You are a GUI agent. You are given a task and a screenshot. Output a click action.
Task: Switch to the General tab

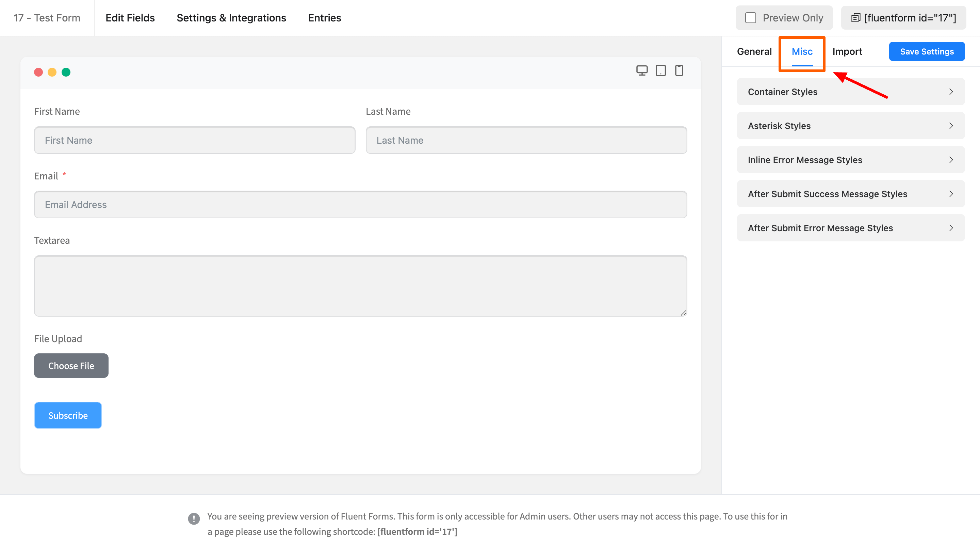point(754,51)
